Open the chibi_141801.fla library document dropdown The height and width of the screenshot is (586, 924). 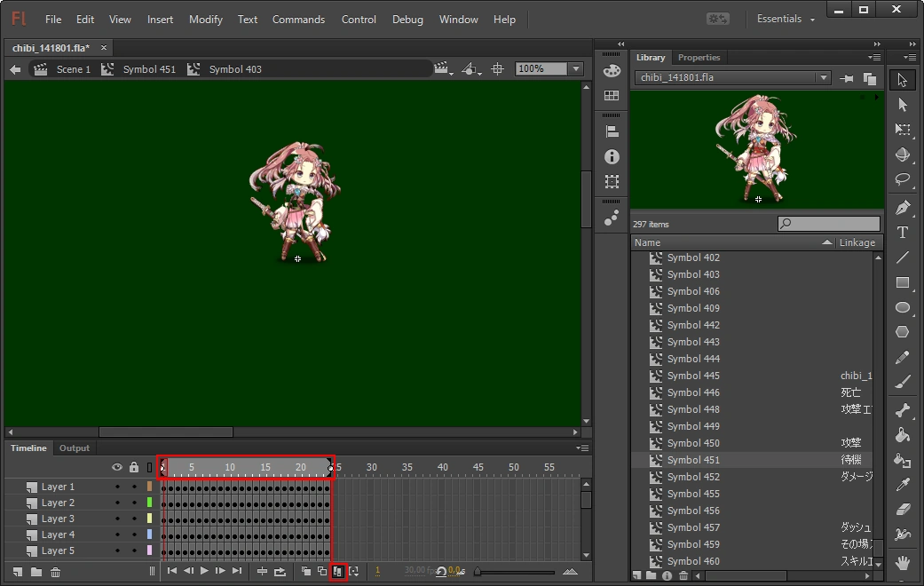(x=824, y=78)
